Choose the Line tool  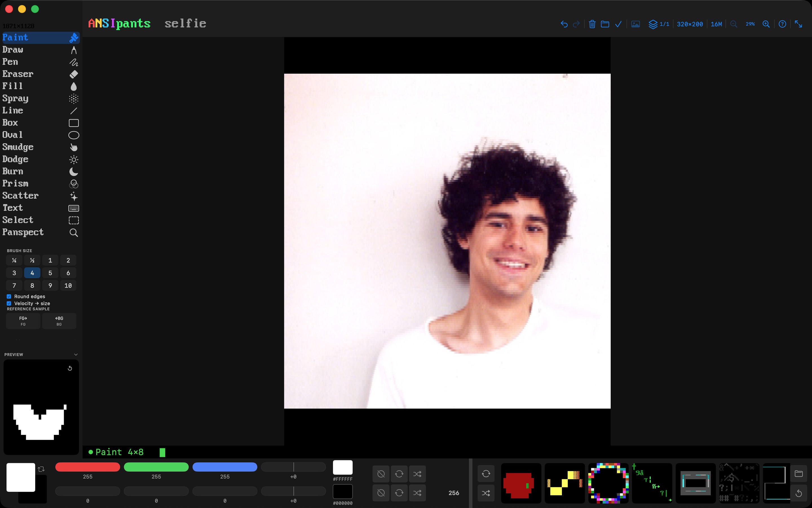pos(40,111)
